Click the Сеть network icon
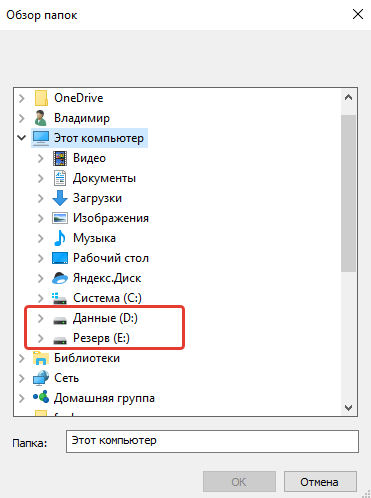 (41, 378)
